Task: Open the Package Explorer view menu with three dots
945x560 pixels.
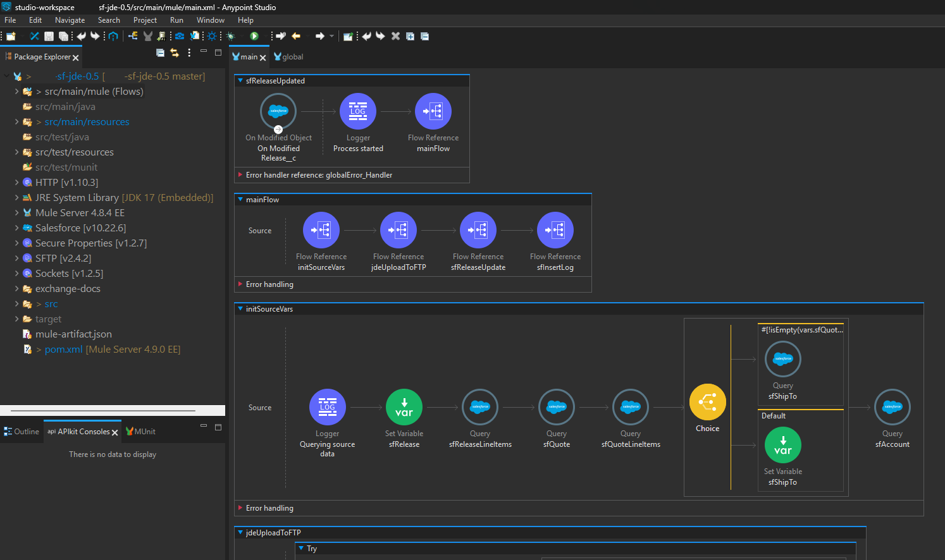Action: pyautogui.click(x=189, y=52)
